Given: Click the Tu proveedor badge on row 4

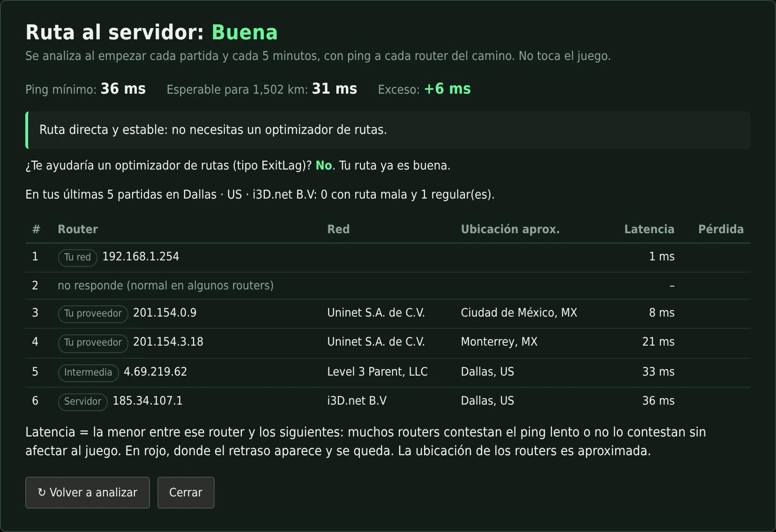Looking at the screenshot, I should [x=93, y=343].
